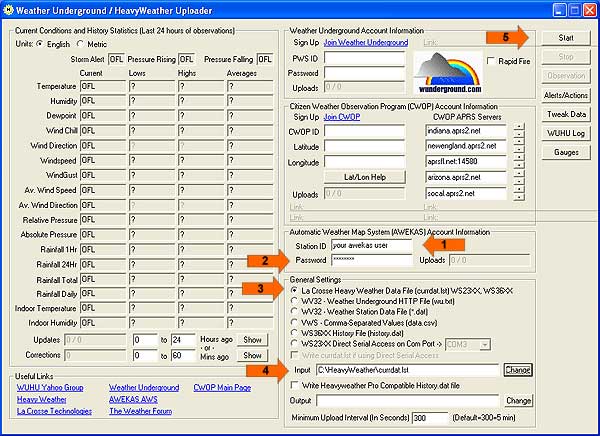Click Minimum Upload Interval field showing 300

(x=430, y=418)
